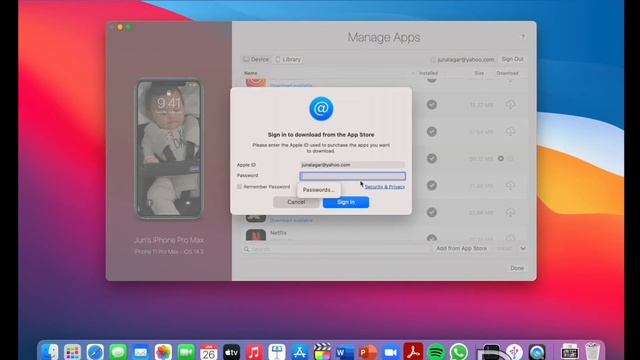The width and height of the screenshot is (640, 360).
Task: Click installed checkmark in the 31.68 MB row
Action: (x=432, y=185)
